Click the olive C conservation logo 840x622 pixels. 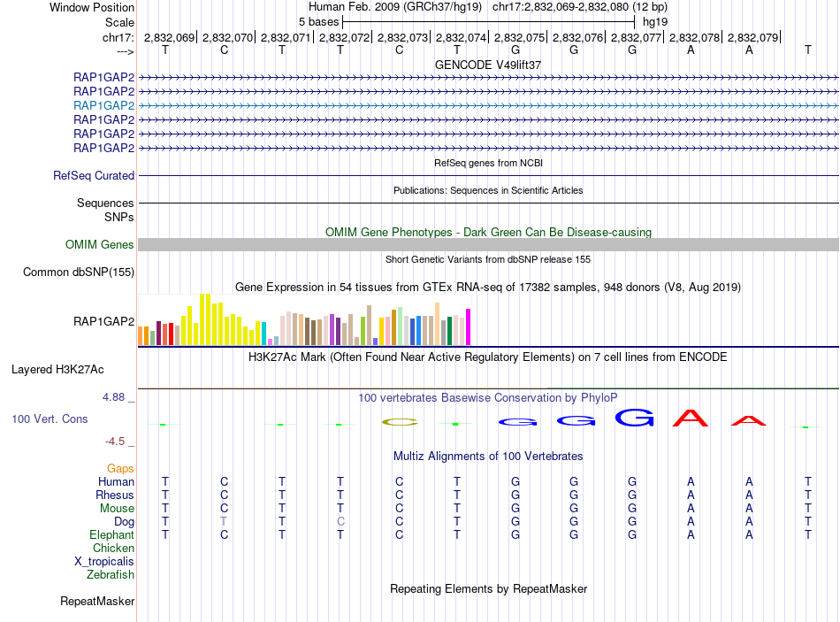(x=400, y=423)
